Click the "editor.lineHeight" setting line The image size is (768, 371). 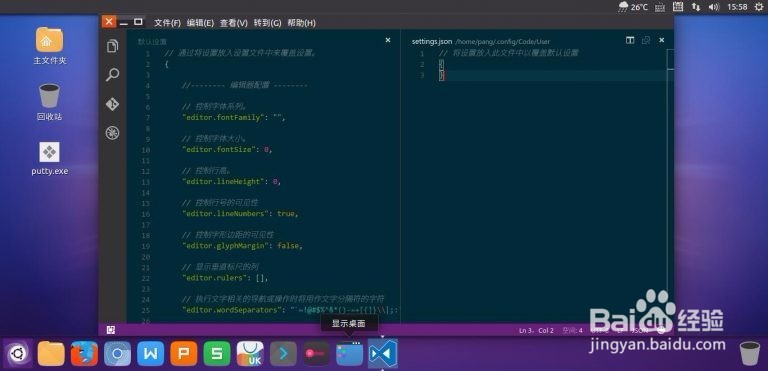231,181
